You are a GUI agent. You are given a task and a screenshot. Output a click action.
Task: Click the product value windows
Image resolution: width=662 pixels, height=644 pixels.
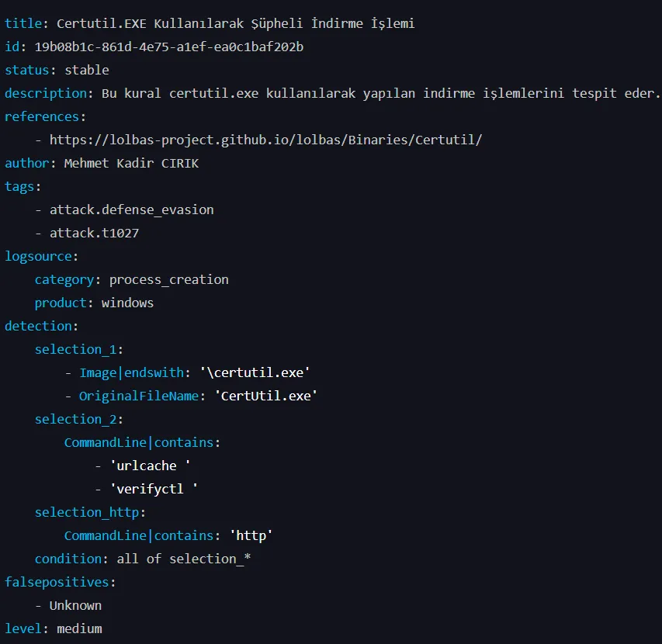127,303
